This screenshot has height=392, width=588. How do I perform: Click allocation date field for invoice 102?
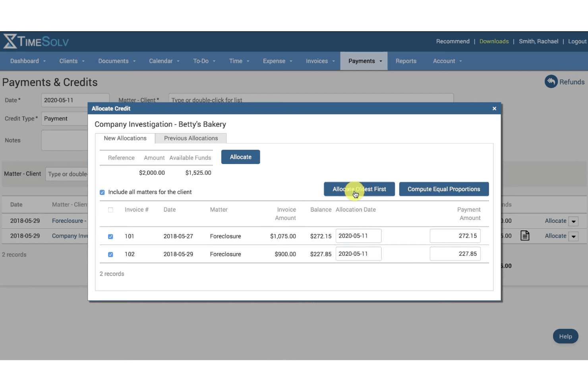[358, 254]
